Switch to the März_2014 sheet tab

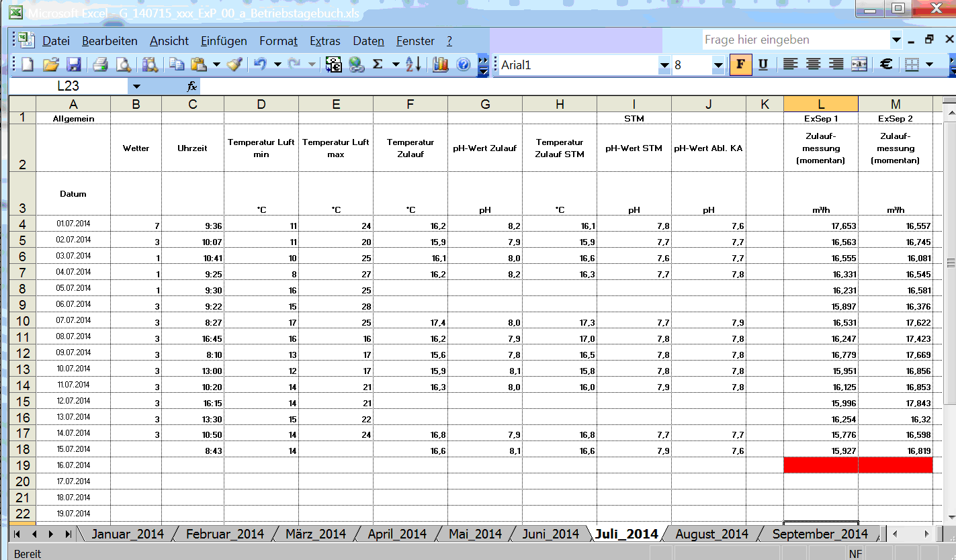click(316, 534)
